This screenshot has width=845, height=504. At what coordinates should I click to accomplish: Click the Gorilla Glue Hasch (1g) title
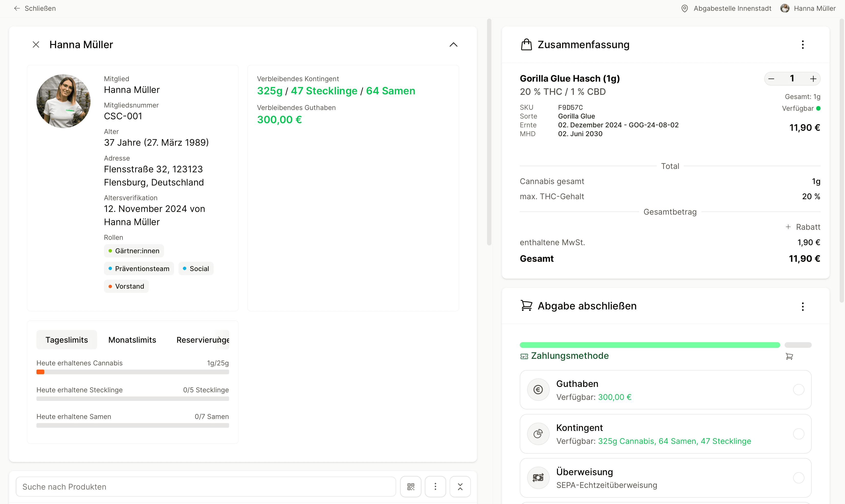[x=569, y=78]
